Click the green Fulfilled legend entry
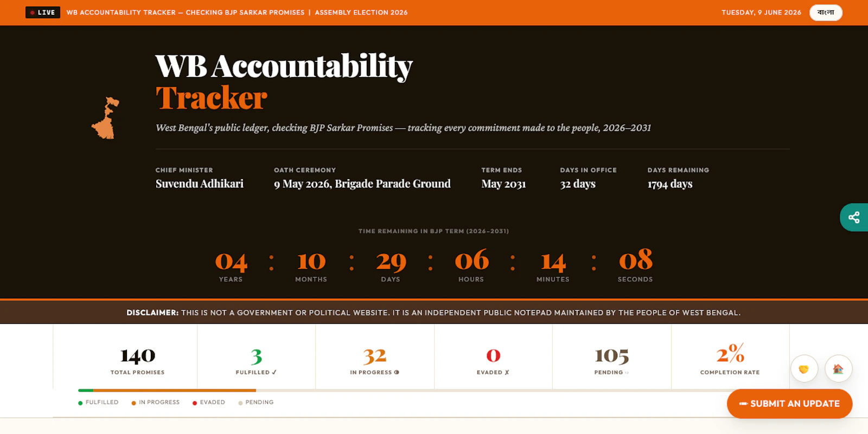The image size is (868, 434). coord(98,403)
